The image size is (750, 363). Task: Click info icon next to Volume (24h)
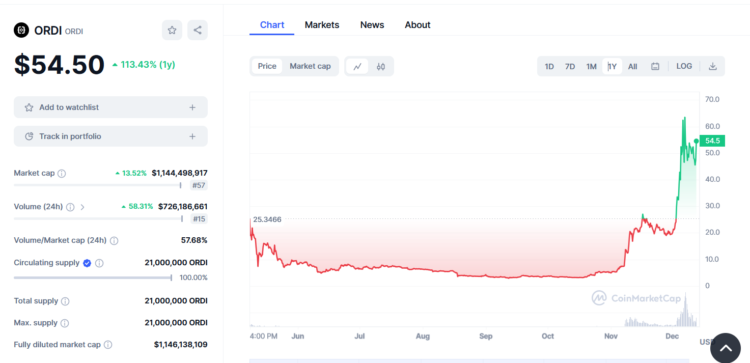[x=70, y=207]
